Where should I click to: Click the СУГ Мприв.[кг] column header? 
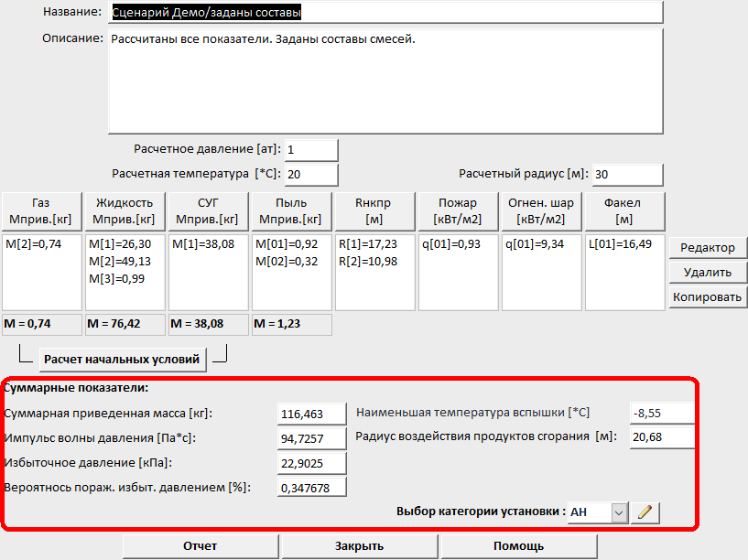209,211
